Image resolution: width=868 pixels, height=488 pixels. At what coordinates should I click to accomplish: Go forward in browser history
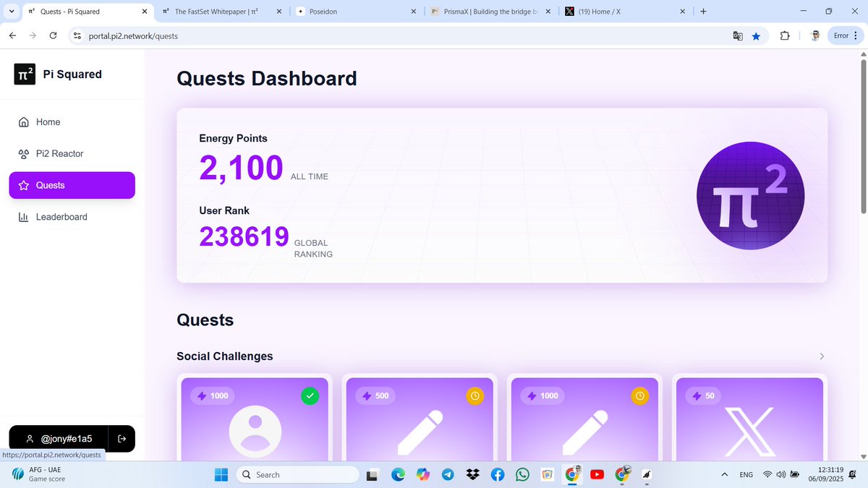tap(33, 35)
